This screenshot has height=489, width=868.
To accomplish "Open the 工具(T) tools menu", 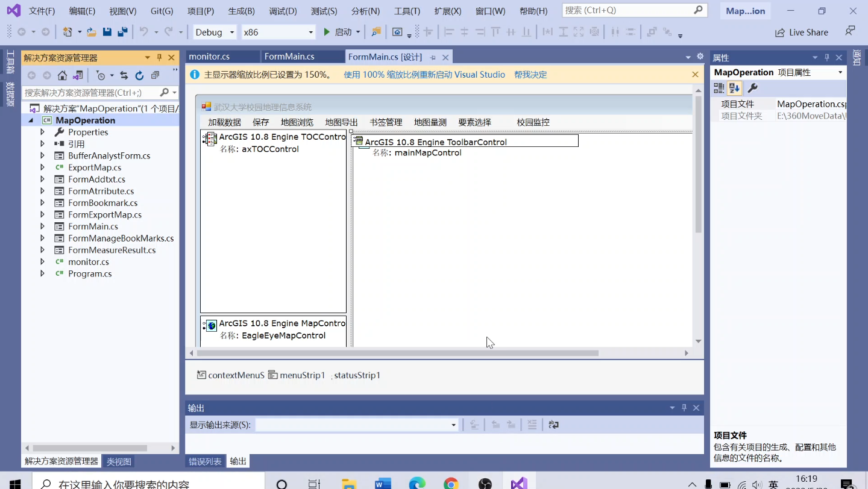I will pos(407,11).
